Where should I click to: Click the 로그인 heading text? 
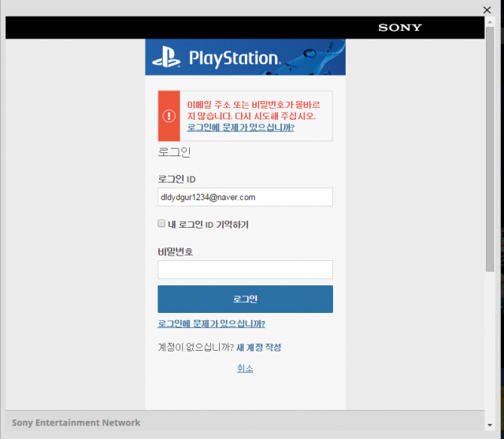(174, 152)
